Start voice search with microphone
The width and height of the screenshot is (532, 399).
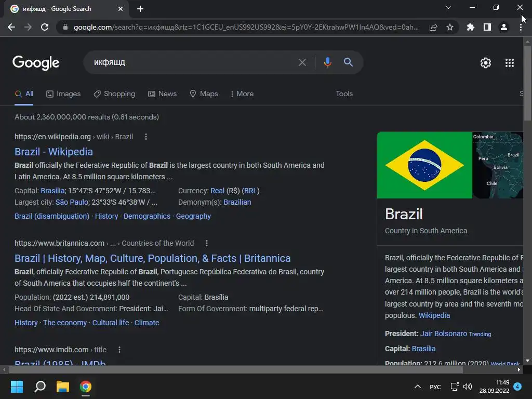tap(327, 62)
